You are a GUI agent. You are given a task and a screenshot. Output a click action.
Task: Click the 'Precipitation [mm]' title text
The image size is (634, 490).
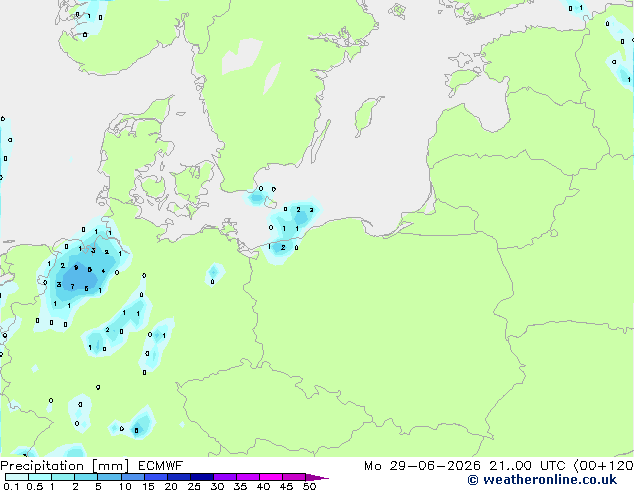[64, 466]
